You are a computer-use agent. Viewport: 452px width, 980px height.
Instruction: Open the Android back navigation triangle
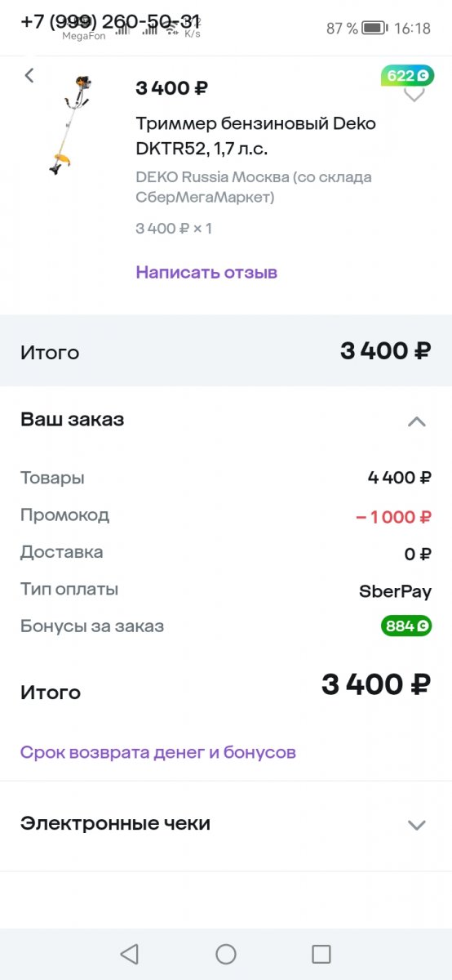click(129, 954)
